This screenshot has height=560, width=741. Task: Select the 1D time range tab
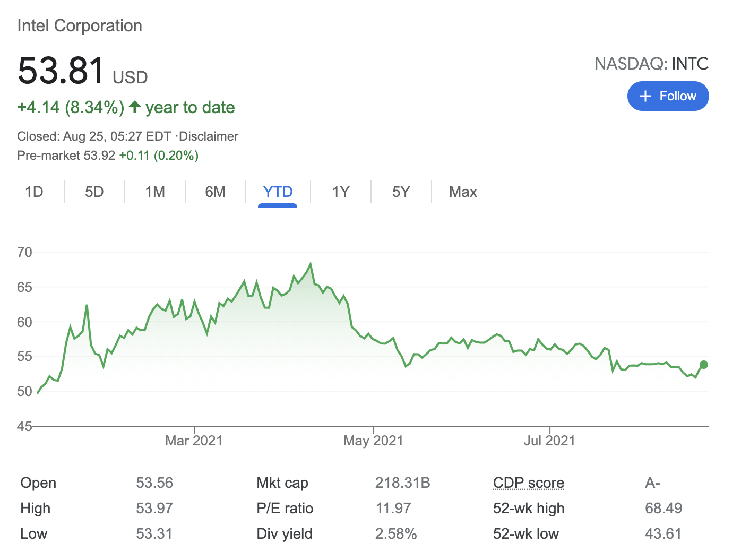click(x=34, y=192)
